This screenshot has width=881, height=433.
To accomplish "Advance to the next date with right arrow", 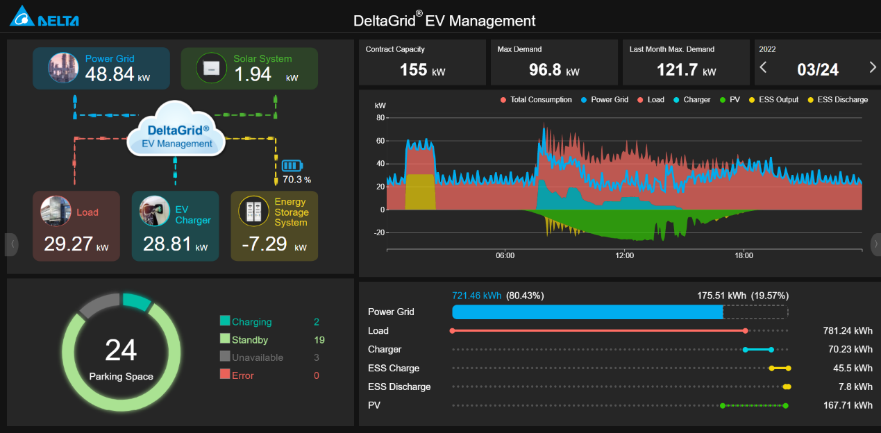I will click(x=871, y=68).
